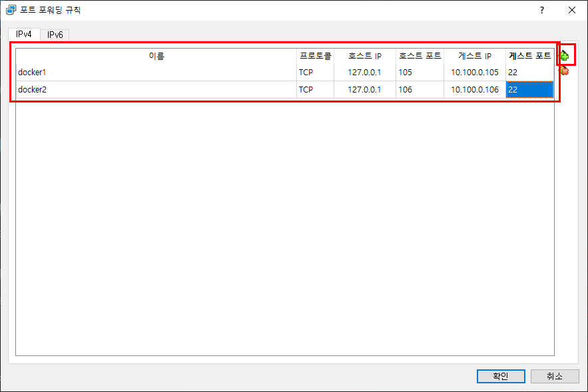The height and width of the screenshot is (392, 588).
Task: Click the 확인 button
Action: (x=501, y=376)
